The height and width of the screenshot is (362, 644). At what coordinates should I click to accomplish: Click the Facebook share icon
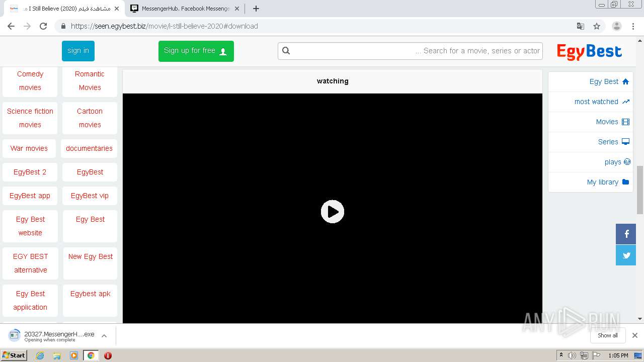[x=626, y=234]
